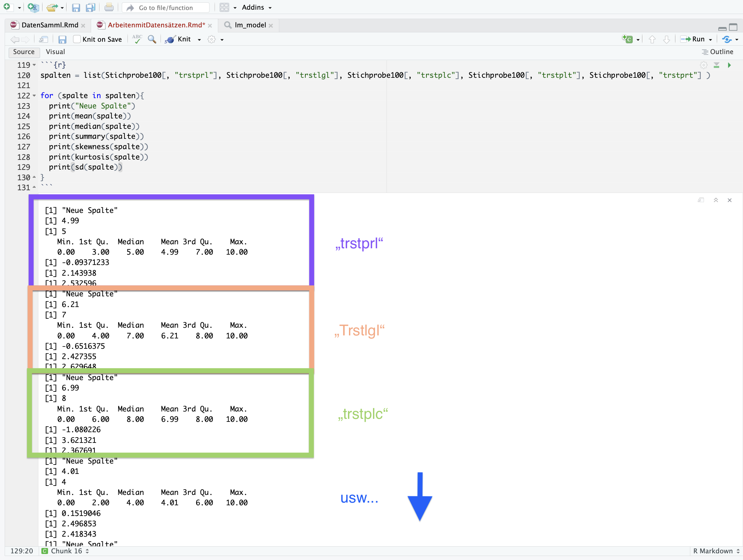Click the Publish icon

[x=727, y=39]
